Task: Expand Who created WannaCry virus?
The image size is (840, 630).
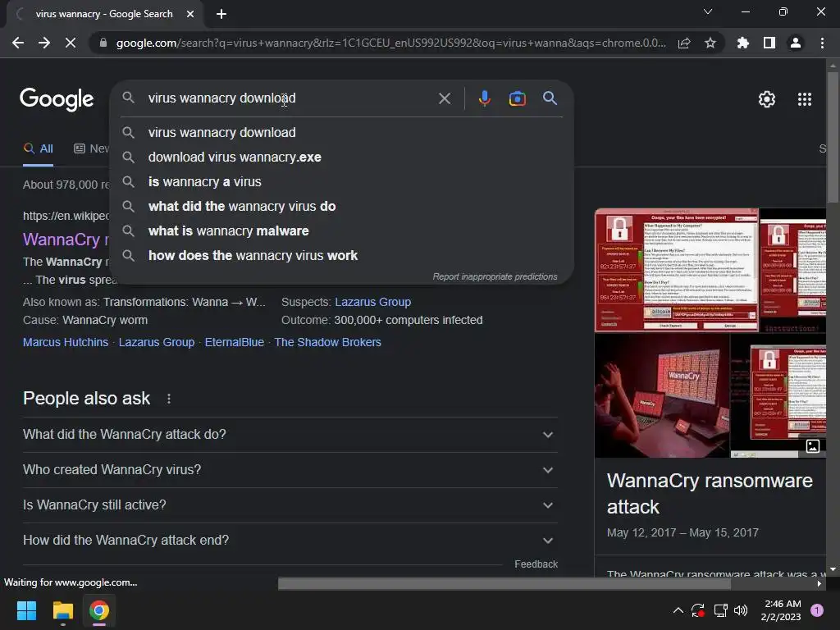Action: click(x=290, y=470)
